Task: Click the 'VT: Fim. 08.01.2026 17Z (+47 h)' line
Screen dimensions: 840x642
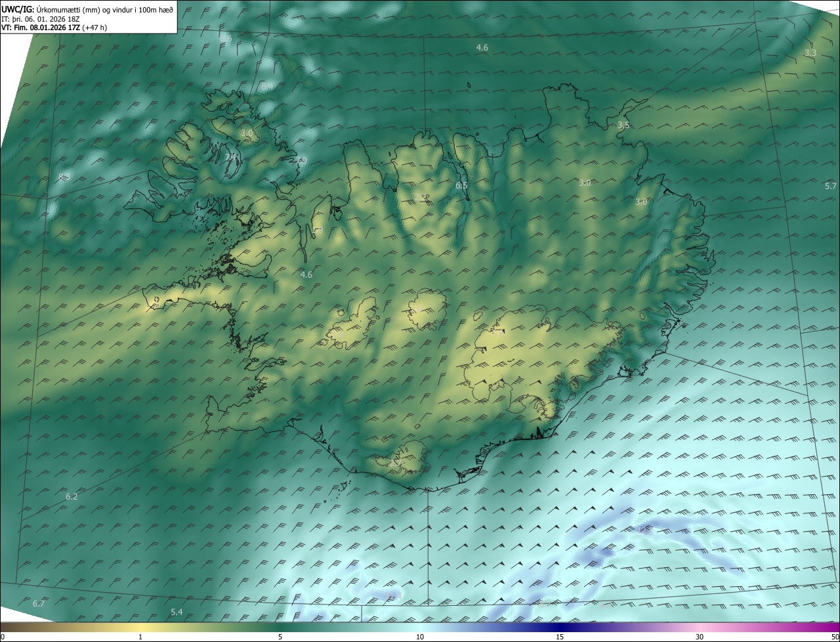Action: [54, 28]
